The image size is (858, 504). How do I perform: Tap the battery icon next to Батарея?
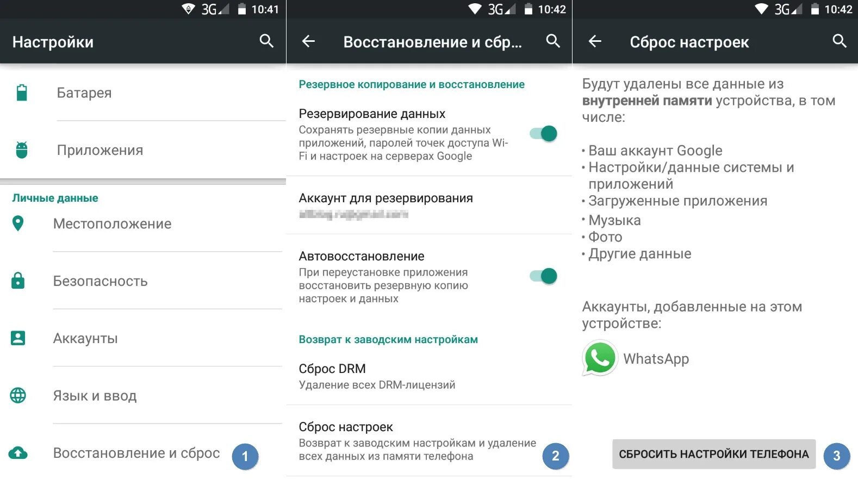[22, 92]
